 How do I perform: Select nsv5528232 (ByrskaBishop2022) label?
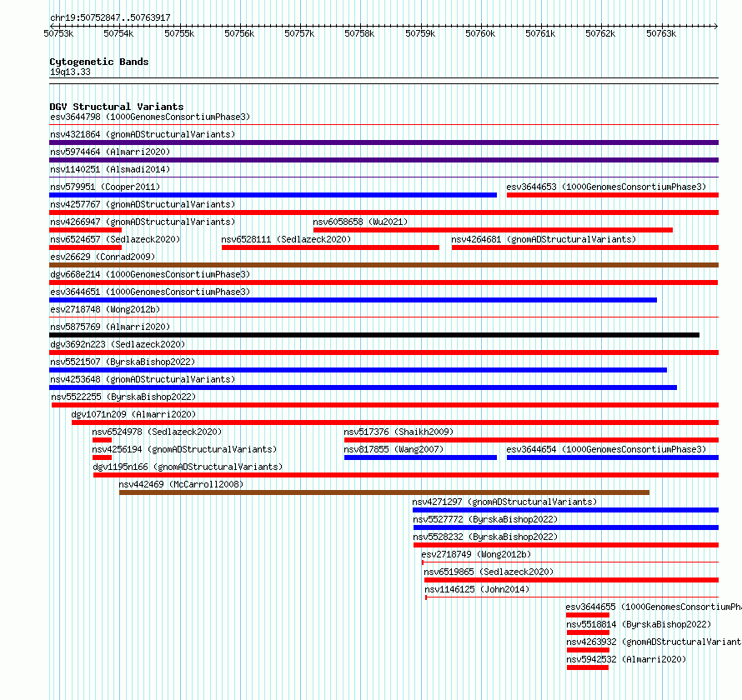pos(485,537)
